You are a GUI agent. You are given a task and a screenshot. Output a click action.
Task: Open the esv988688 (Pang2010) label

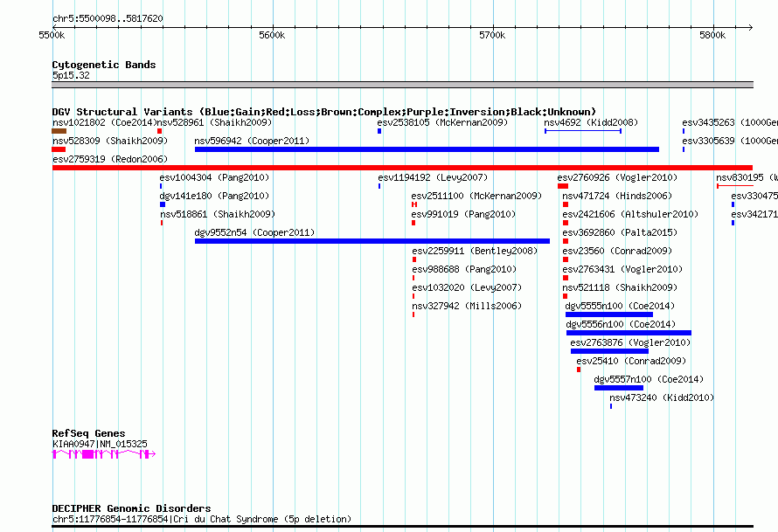click(464, 269)
